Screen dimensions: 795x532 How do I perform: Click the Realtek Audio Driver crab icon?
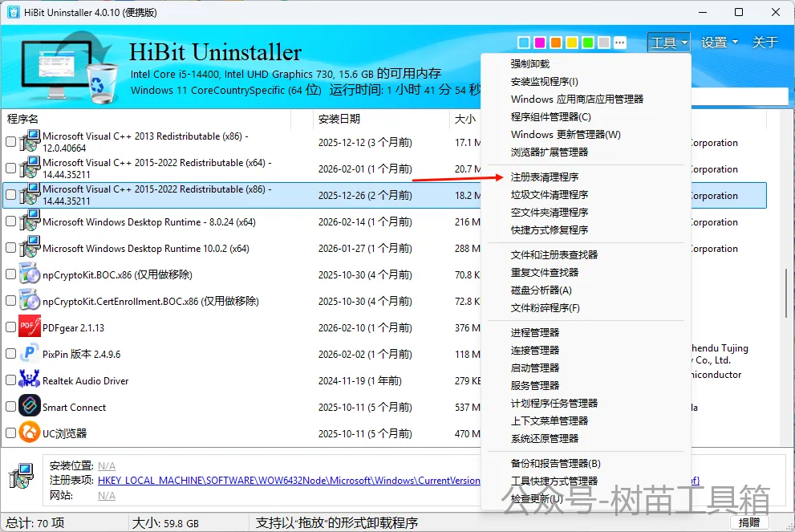tap(30, 380)
